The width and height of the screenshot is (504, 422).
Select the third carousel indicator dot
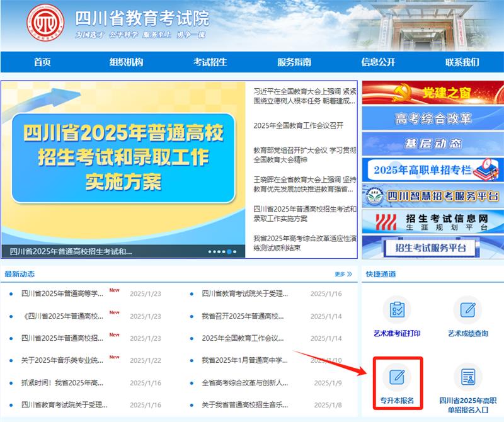point(219,252)
